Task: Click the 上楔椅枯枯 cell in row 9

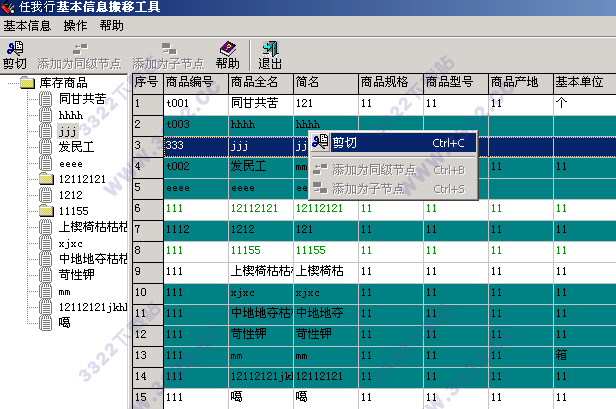Action: coord(259,271)
